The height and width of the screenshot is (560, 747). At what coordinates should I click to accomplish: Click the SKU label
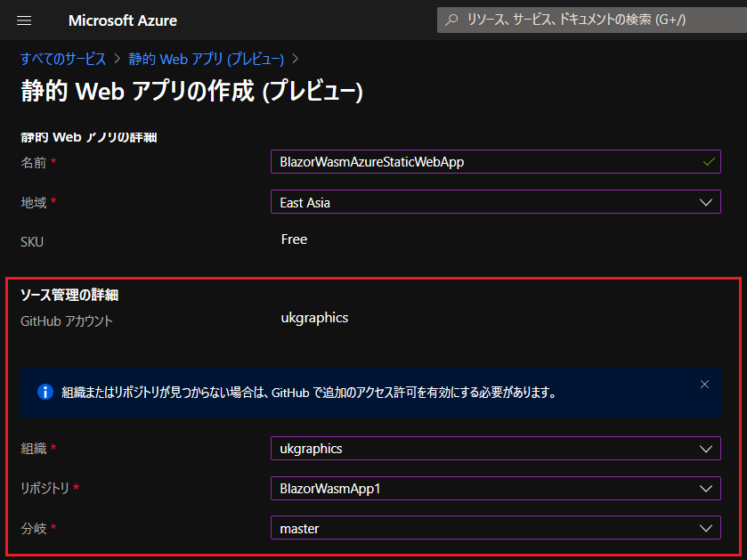click(32, 242)
